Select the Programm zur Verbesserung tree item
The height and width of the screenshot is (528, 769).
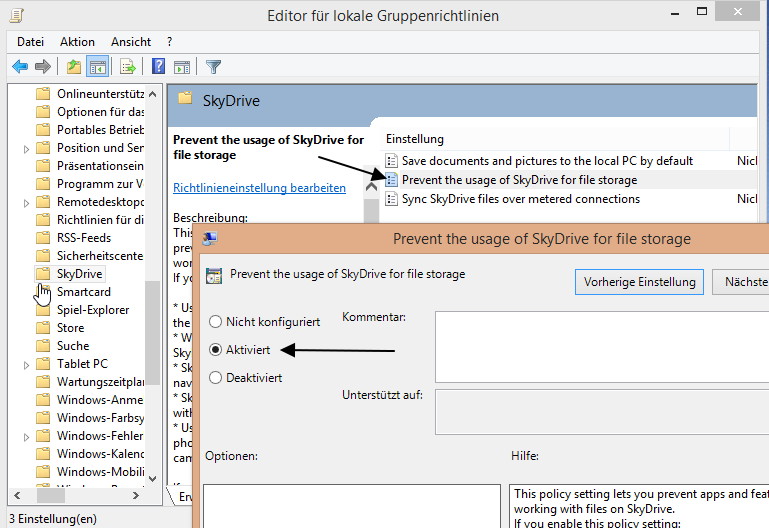[100, 184]
